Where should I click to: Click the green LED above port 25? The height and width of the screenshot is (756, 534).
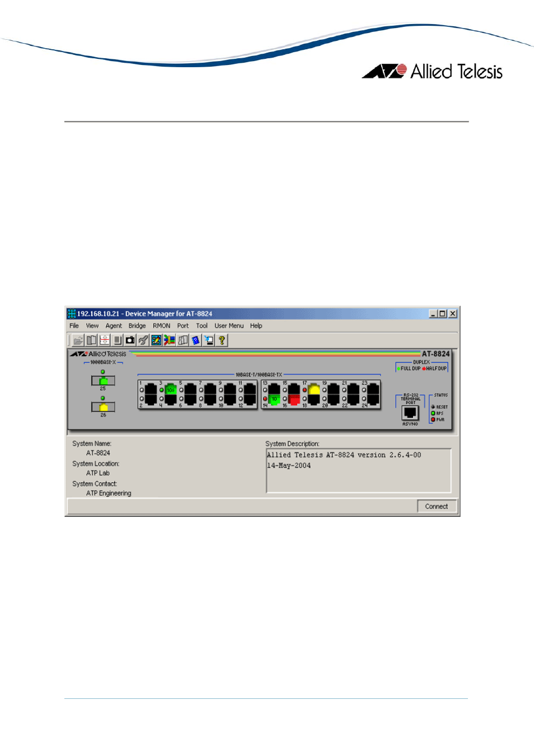point(102,372)
